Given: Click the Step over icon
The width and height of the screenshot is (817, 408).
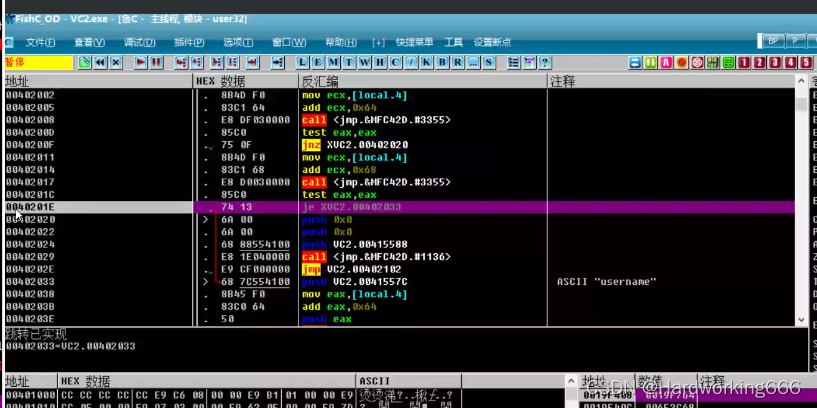Looking at the screenshot, I should [196, 63].
